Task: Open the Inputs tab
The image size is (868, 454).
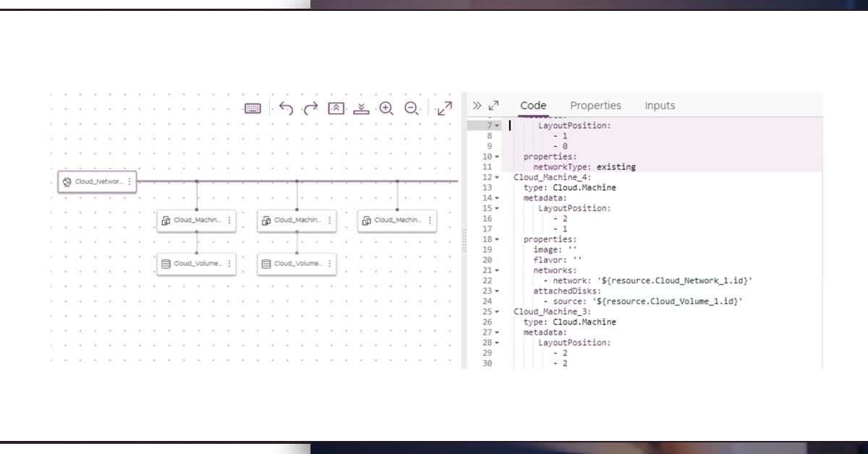Action: click(660, 106)
